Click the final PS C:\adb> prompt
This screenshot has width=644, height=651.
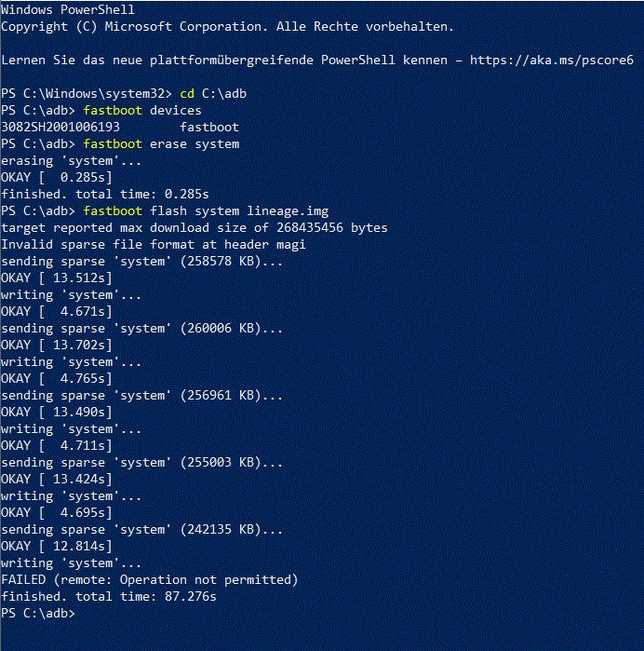tap(38, 613)
